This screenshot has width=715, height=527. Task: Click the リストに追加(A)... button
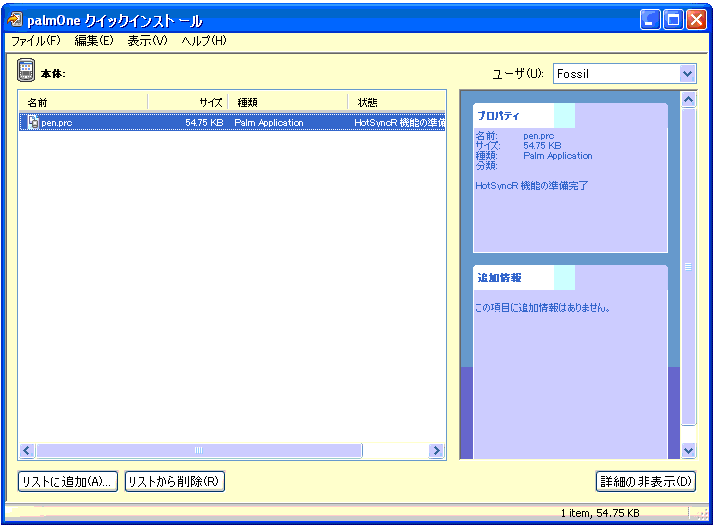[68, 481]
